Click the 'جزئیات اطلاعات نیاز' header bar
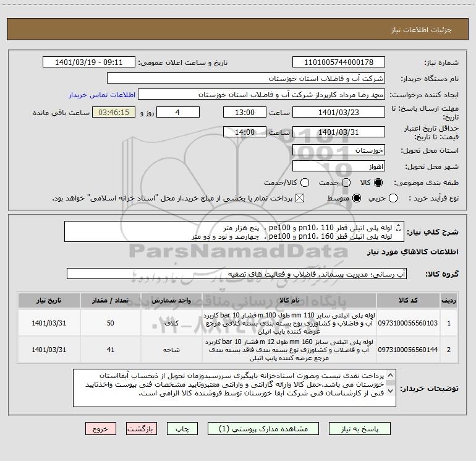This screenshot has width=476, height=461. (x=237, y=29)
